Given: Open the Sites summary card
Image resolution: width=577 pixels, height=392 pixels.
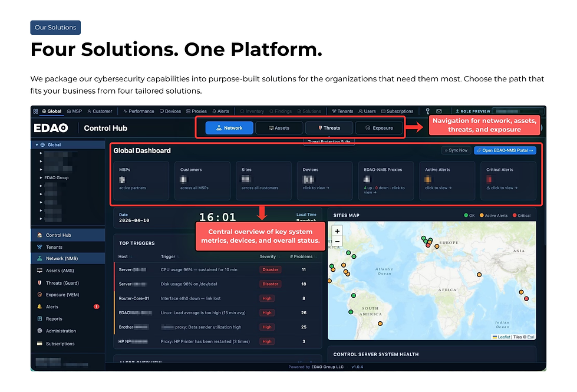Looking at the screenshot, I should click(263, 180).
